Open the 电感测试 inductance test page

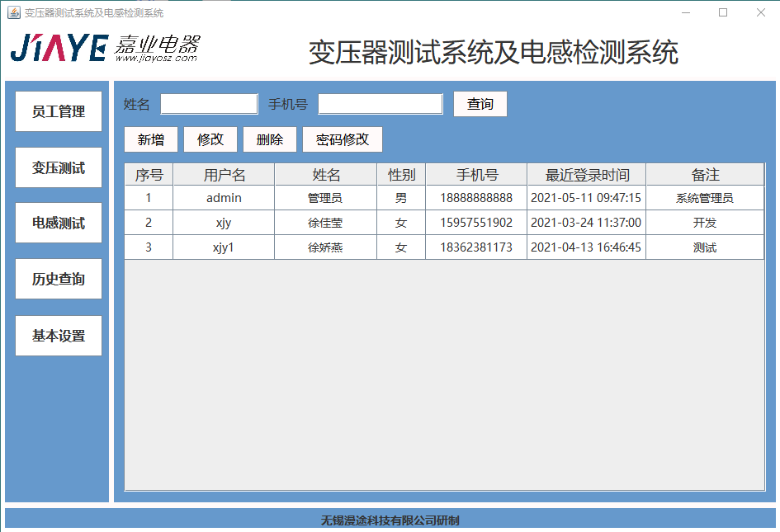coord(59,224)
